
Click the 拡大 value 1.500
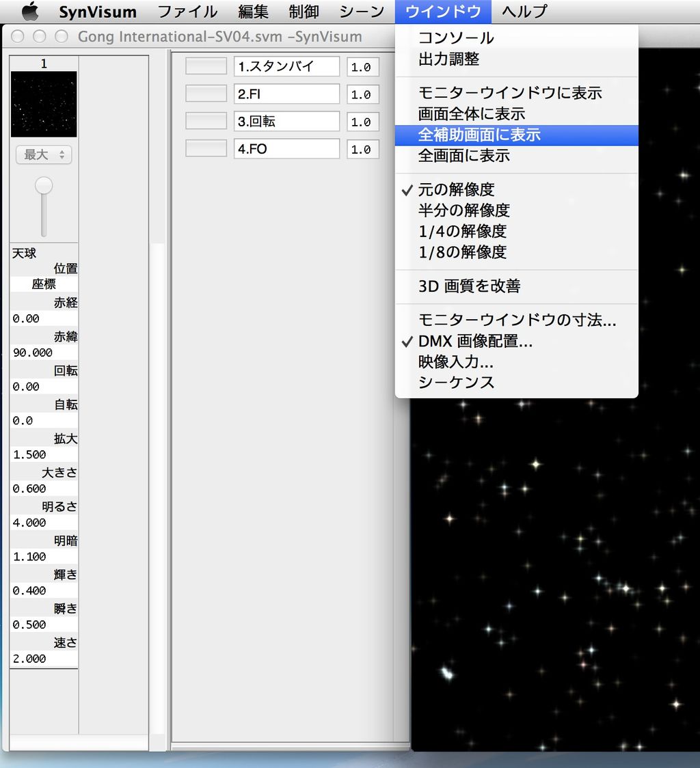44,454
